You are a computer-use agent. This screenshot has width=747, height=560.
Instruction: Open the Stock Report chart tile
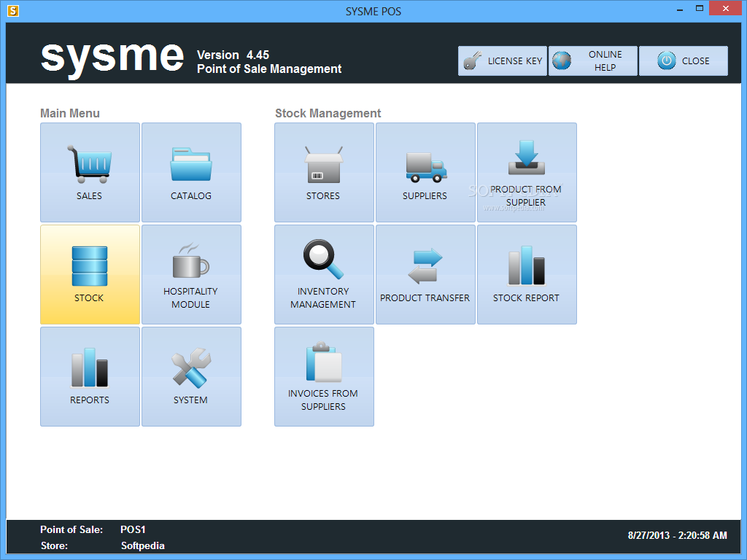tap(527, 274)
